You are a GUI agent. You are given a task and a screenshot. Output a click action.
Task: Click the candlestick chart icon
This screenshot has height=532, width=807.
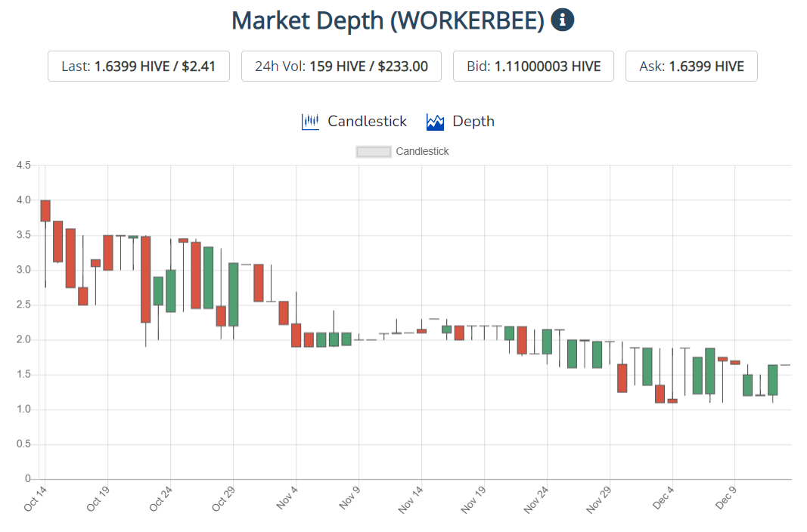(310, 122)
